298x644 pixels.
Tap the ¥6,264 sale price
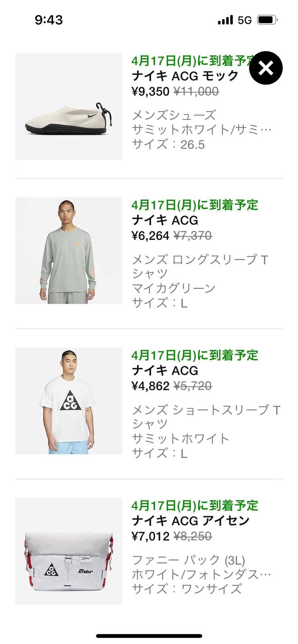coord(150,236)
